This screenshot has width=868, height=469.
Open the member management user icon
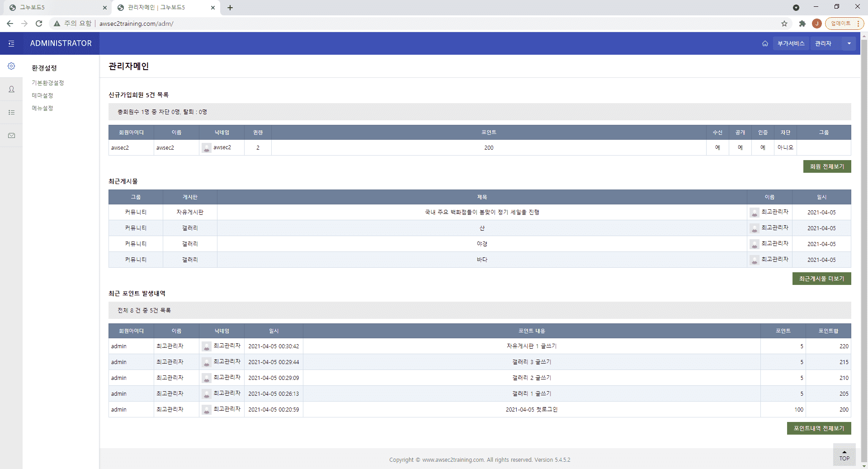click(11, 89)
